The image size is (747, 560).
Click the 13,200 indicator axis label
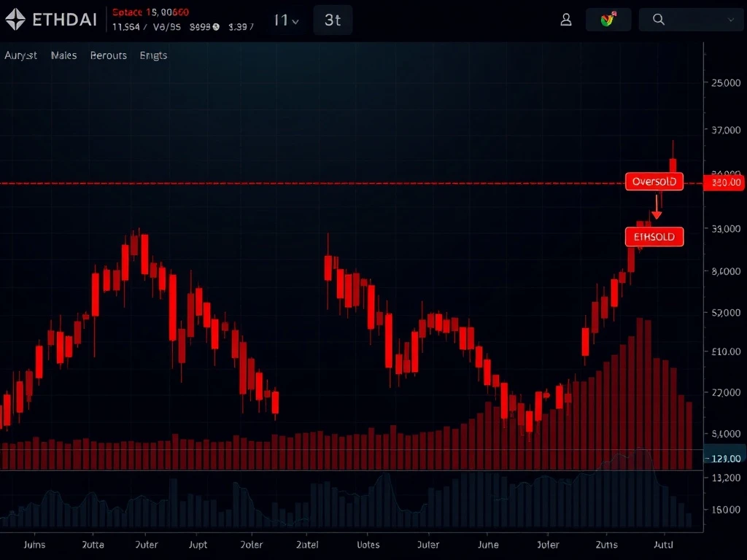point(726,478)
